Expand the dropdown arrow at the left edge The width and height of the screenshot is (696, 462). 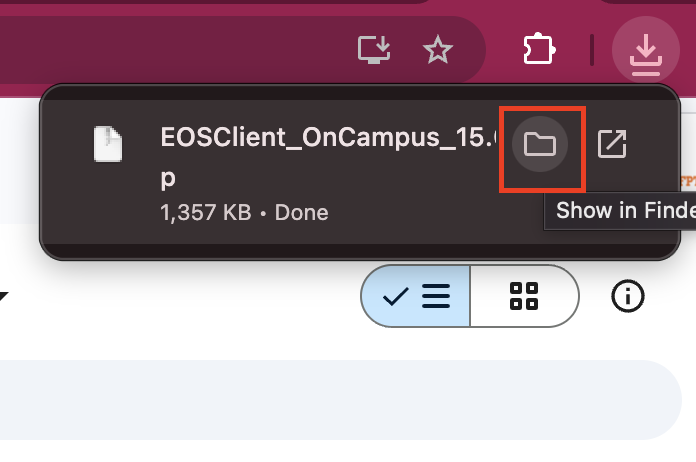(x=3, y=296)
